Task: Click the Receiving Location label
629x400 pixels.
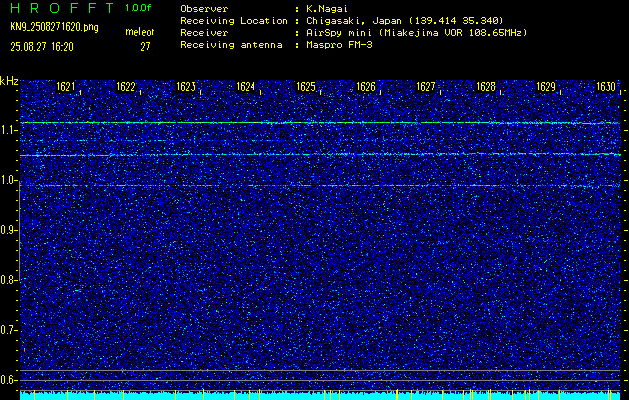Action: (x=234, y=20)
